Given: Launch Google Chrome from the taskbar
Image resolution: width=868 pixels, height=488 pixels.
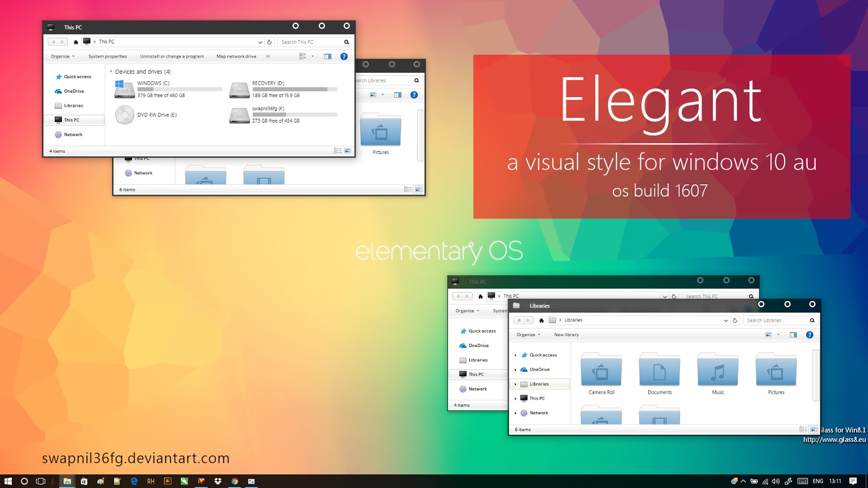Looking at the screenshot, I should click(235, 481).
